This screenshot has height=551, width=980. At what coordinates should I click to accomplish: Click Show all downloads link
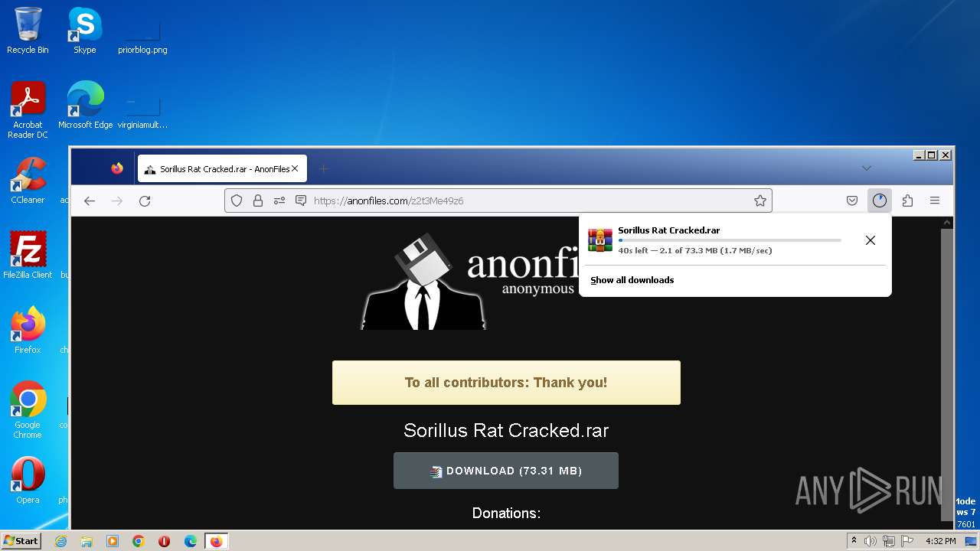[x=632, y=280]
